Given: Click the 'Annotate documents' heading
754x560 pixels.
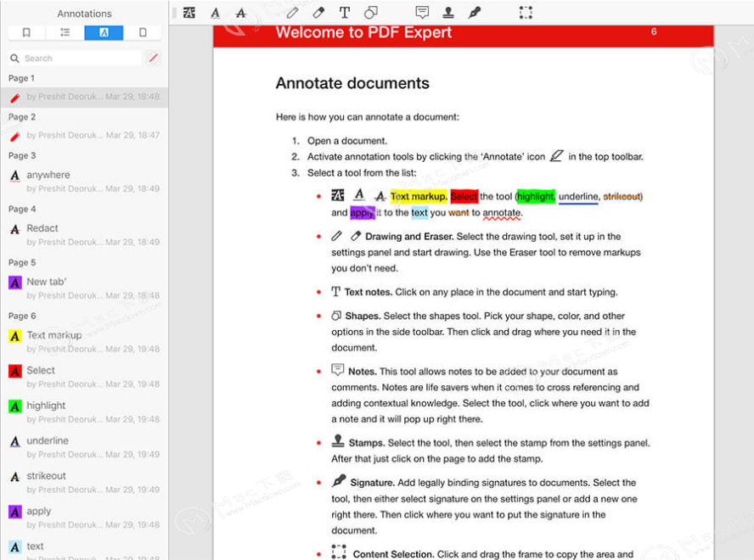Looking at the screenshot, I should (352, 83).
